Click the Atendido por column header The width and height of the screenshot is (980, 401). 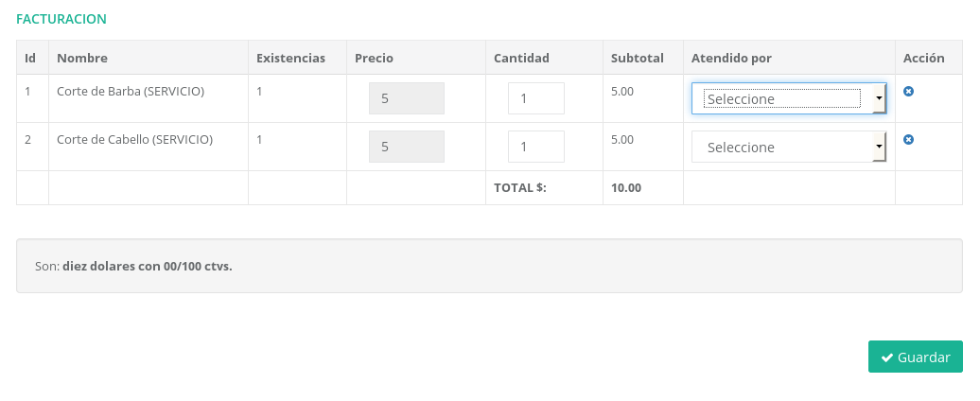(731, 58)
